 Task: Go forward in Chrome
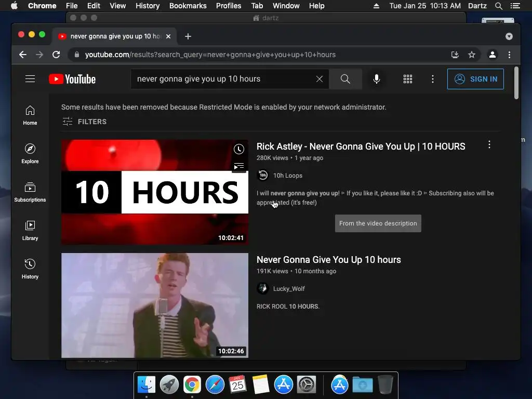(x=39, y=55)
